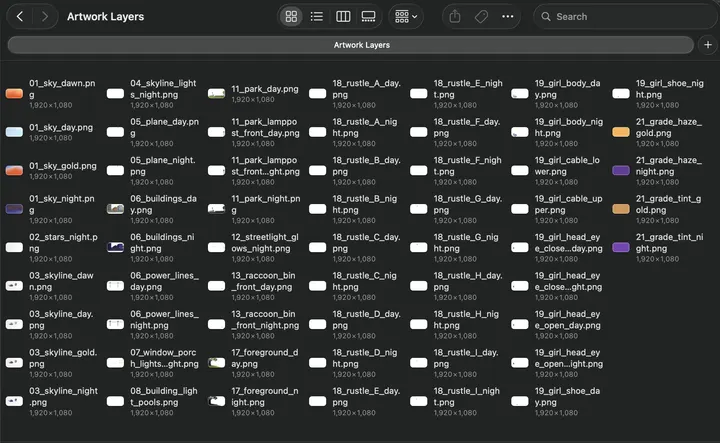Select 19_girl_head_eye_open_day.png file
This screenshot has width=720, height=443.
click(x=556, y=324)
